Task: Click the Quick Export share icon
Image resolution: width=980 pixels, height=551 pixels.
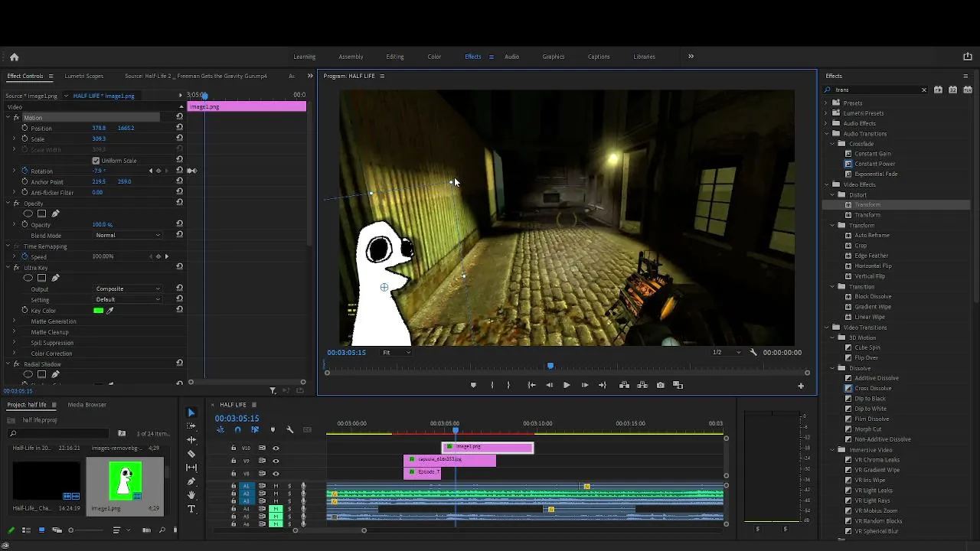Action: tap(968, 57)
